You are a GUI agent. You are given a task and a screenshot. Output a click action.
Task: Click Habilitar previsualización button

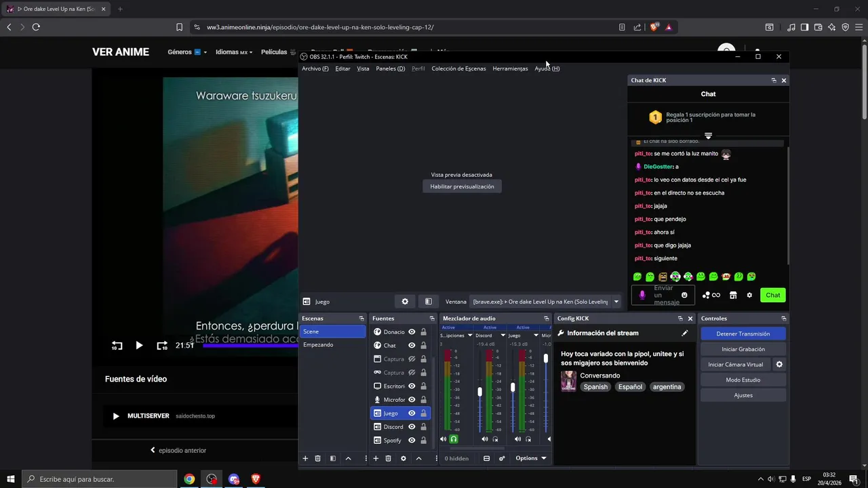coord(462,186)
